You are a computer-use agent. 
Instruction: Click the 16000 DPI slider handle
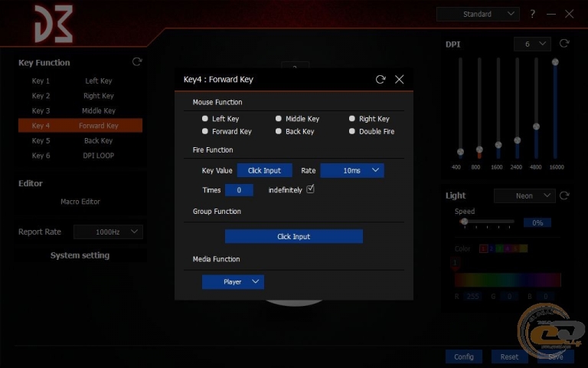[x=555, y=62]
